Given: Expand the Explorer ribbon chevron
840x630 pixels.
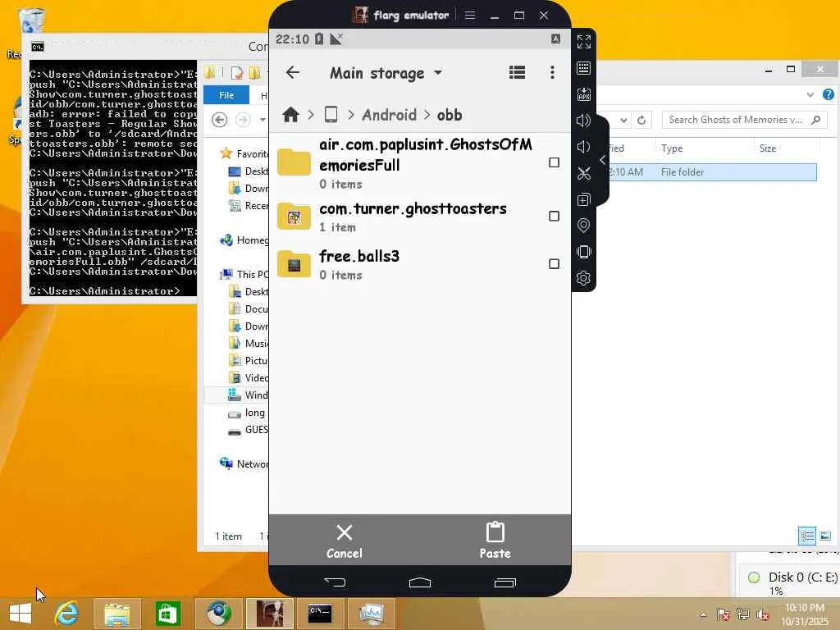Looking at the screenshot, I should click(810, 95).
